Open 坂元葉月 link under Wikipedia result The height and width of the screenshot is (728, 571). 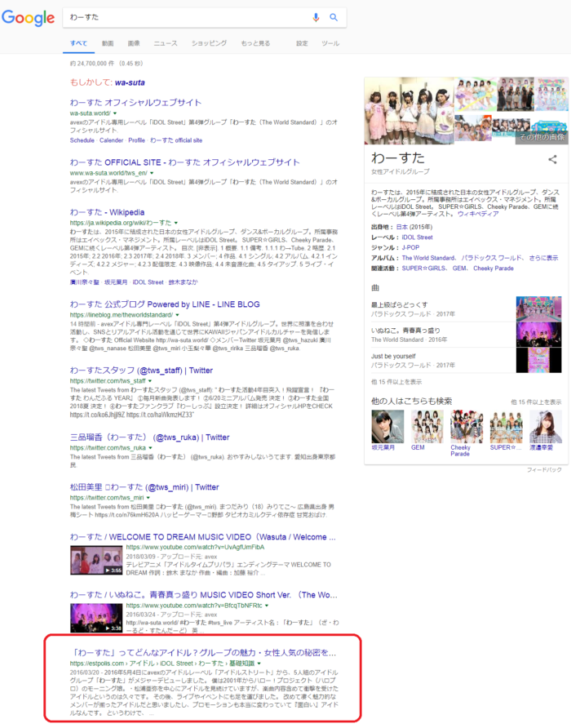point(116,282)
